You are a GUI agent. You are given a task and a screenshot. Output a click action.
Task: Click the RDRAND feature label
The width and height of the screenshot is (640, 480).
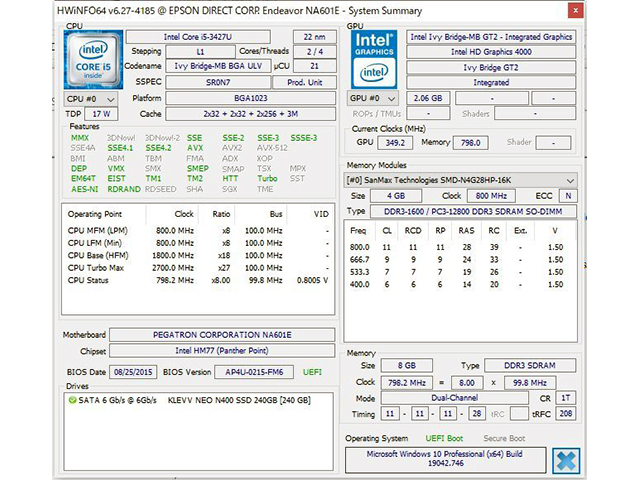[124, 189]
